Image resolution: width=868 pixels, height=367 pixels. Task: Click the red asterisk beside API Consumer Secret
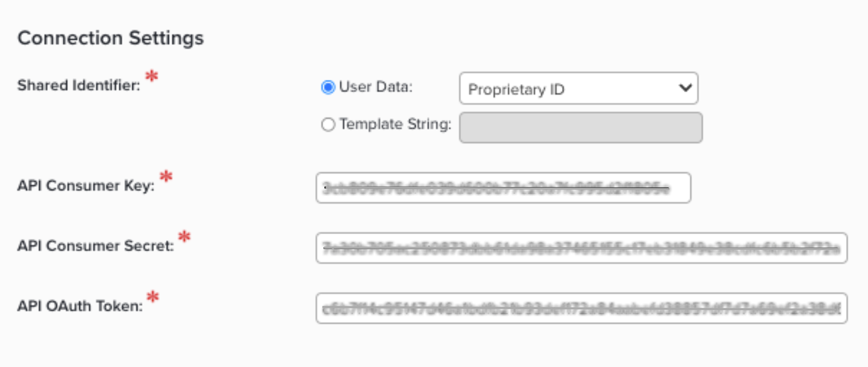[184, 236]
